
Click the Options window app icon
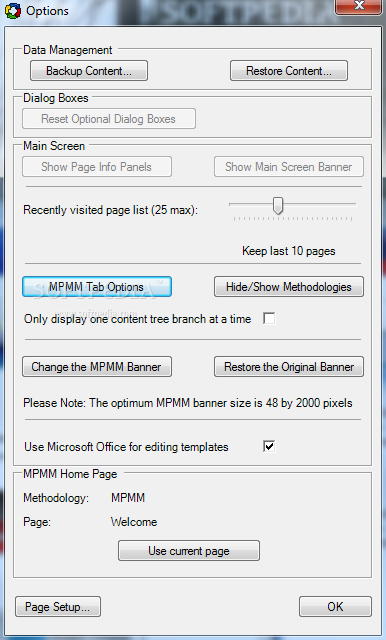coord(13,11)
